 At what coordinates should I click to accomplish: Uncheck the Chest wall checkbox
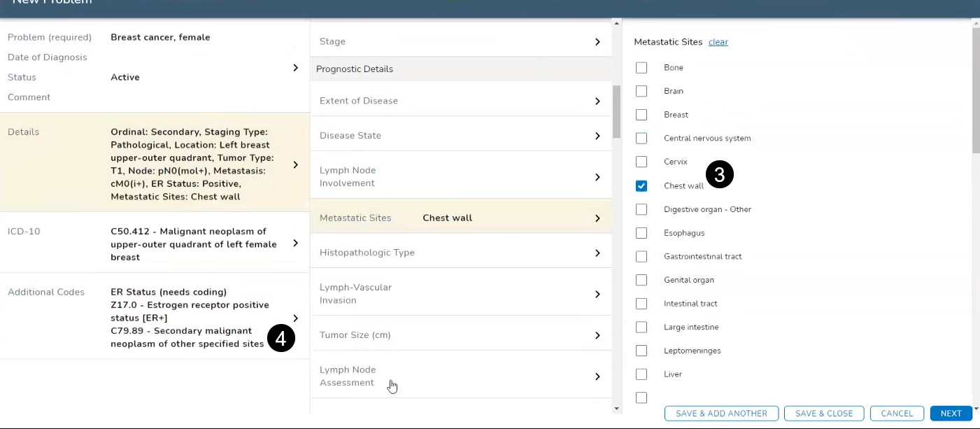(x=641, y=186)
